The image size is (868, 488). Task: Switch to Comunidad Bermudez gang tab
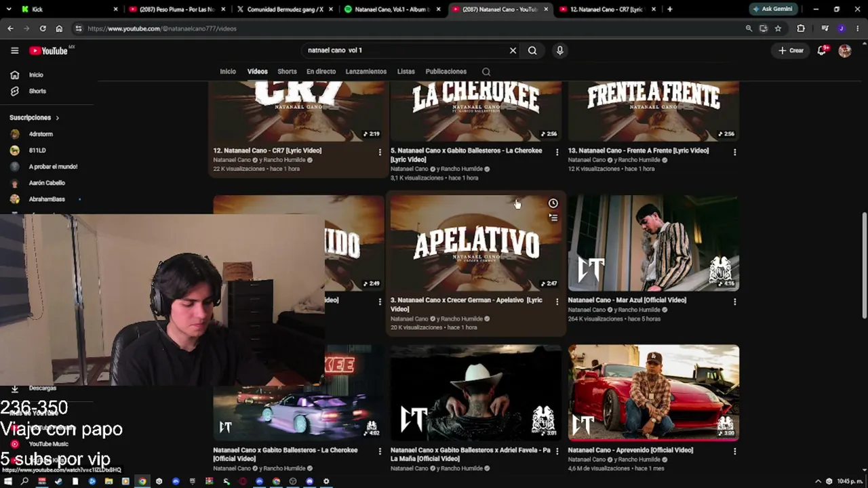[x=284, y=9]
